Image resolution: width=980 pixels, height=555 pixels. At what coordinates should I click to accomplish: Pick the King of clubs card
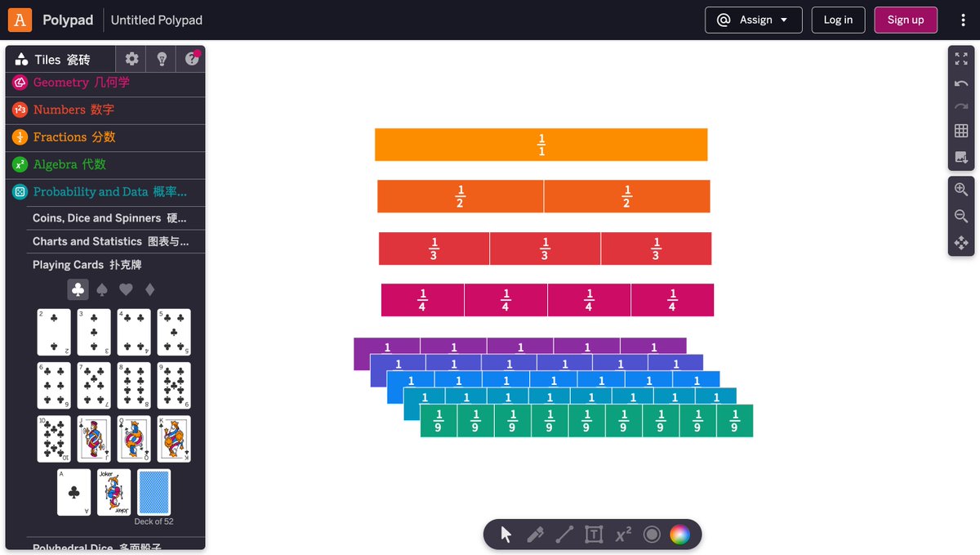(174, 439)
